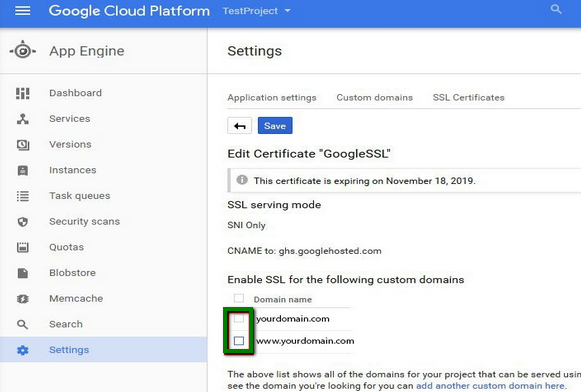Click the Dashboard grid icon
The image size is (581, 392).
click(23, 93)
